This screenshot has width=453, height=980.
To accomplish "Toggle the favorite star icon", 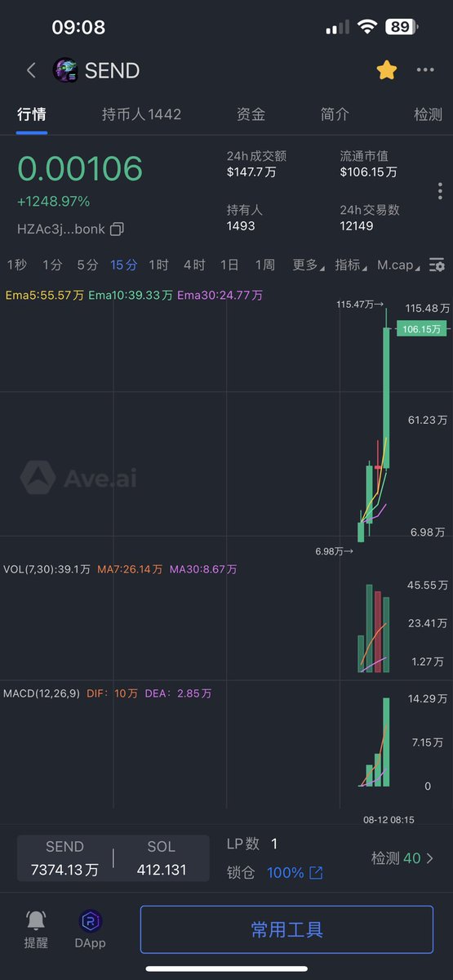I will (x=386, y=70).
